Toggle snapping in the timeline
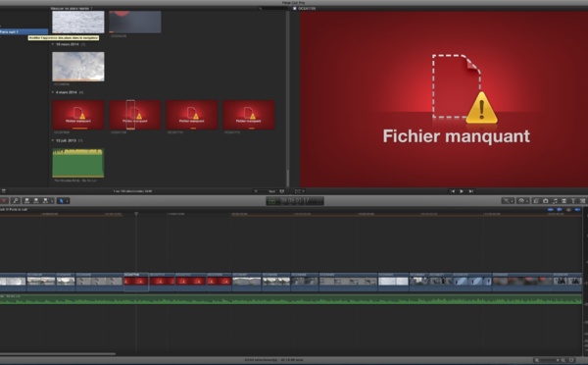Viewport: 588px width, 365px height. (578, 210)
